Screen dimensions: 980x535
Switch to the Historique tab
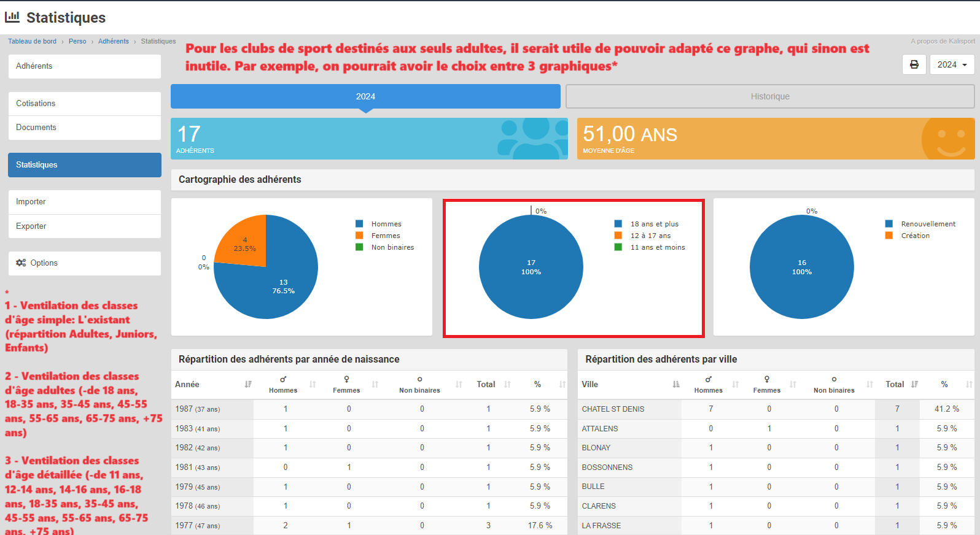[x=769, y=96]
